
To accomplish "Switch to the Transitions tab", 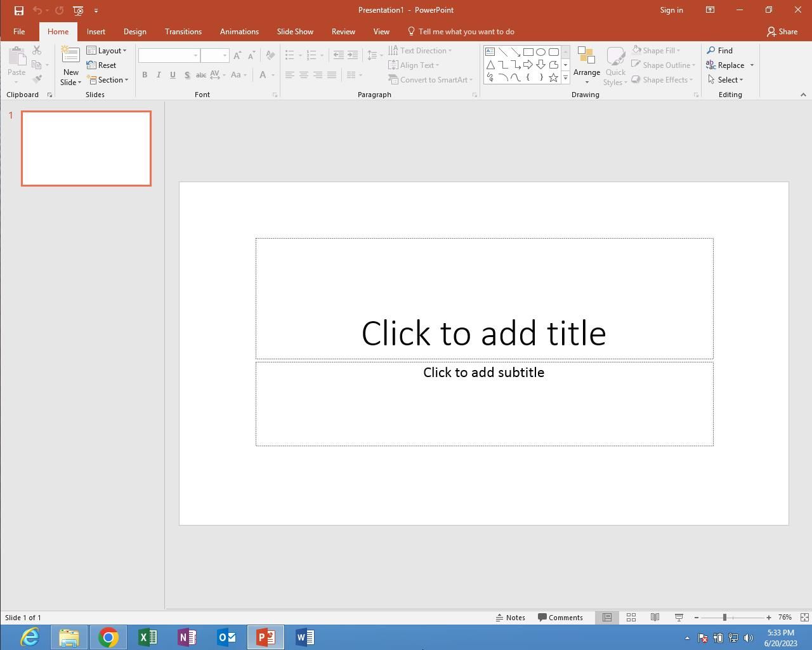I will click(x=183, y=32).
